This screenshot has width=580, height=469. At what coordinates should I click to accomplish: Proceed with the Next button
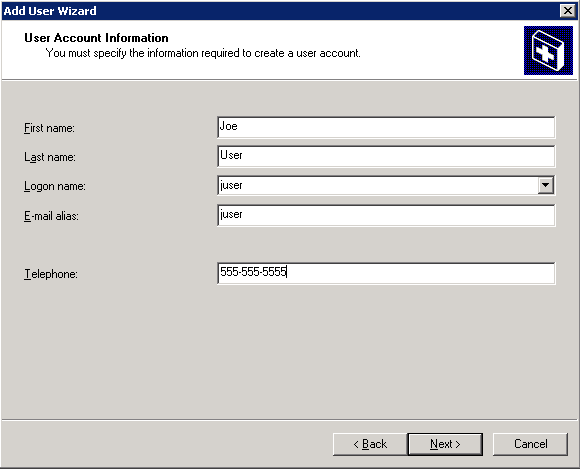[445, 444]
